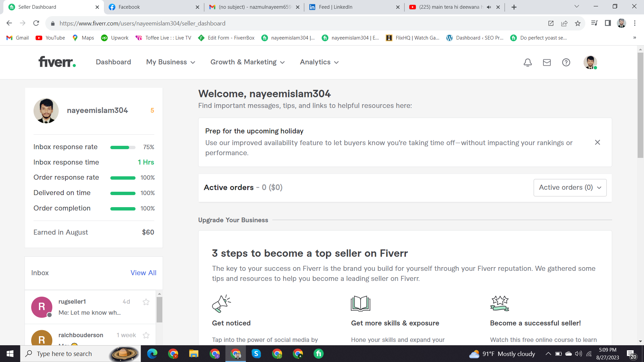
Task: Open the weather widget in taskbar
Action: coord(502,354)
